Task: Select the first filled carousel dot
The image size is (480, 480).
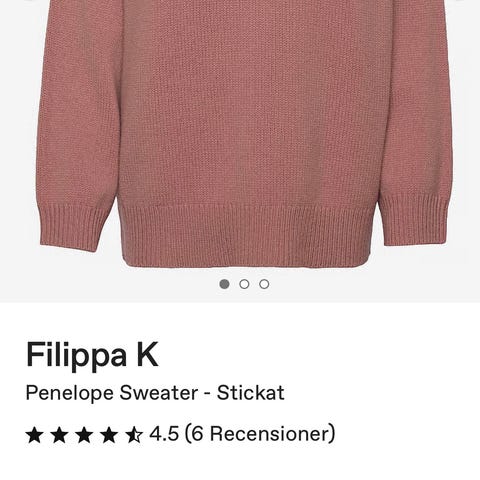Action: point(225,284)
